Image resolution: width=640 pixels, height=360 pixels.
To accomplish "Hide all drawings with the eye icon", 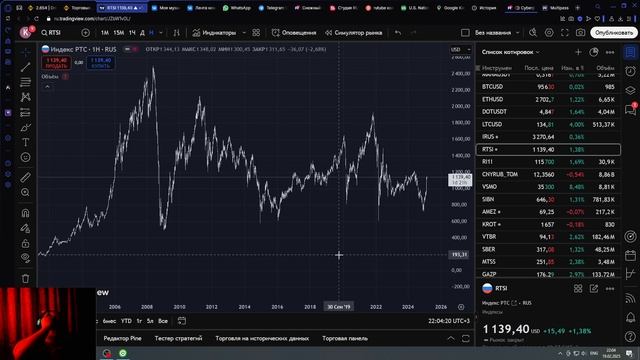I will point(25,258).
